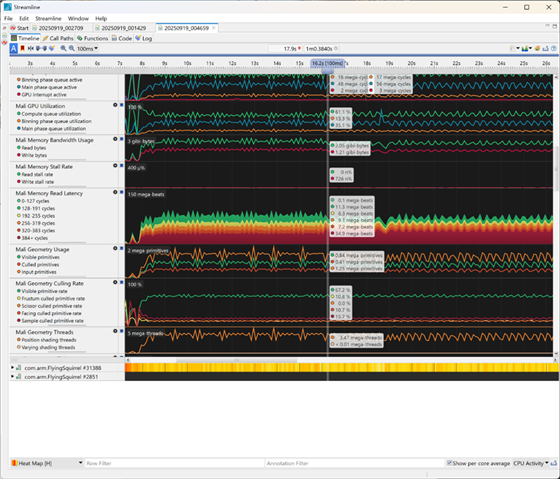Image resolution: width=560 pixels, height=479 pixels.
Task: Open the 20250919_002709 capture tab
Action: [x=58, y=28]
